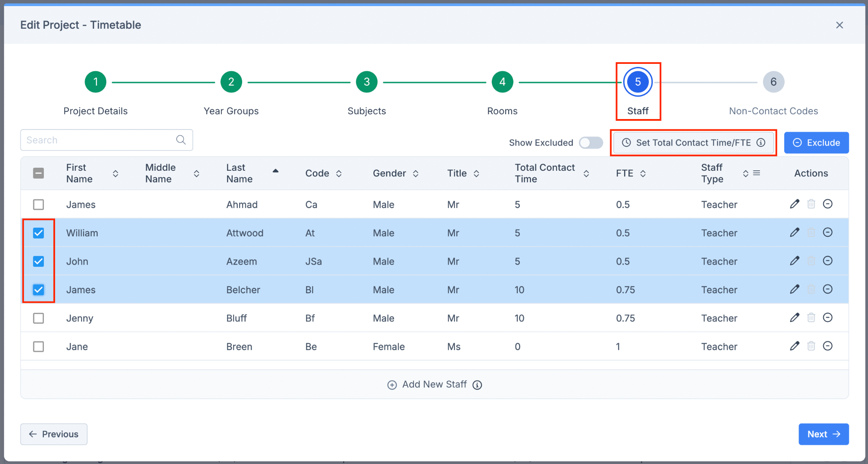This screenshot has width=868, height=464.
Task: Check the Jenny Bluff row checkbox
Action: [x=39, y=318]
